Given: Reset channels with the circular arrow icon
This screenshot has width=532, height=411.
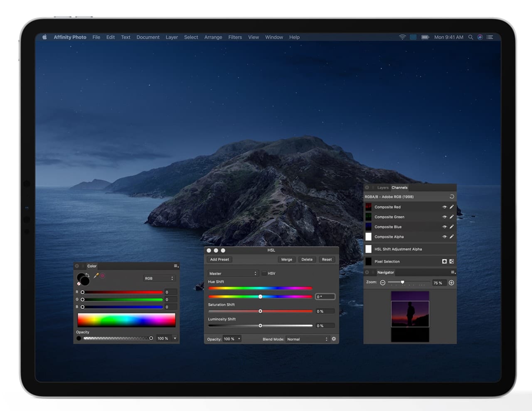Looking at the screenshot, I should click(x=452, y=197).
